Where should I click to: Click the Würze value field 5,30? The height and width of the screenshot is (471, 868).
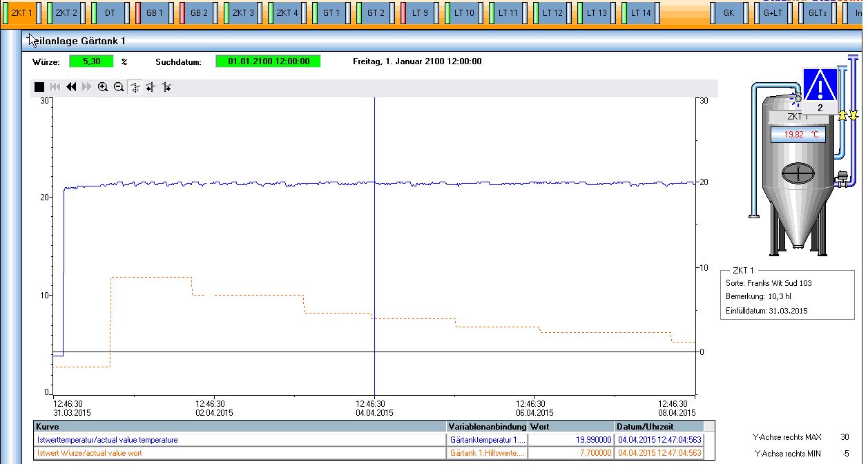pos(91,61)
